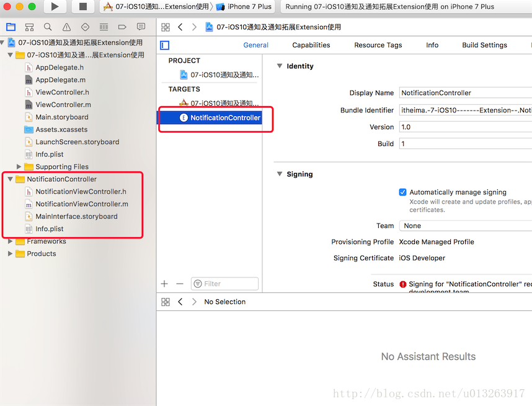Open the Team dropdown showing None
Viewport: 532px width, 406px height.
pos(466,225)
